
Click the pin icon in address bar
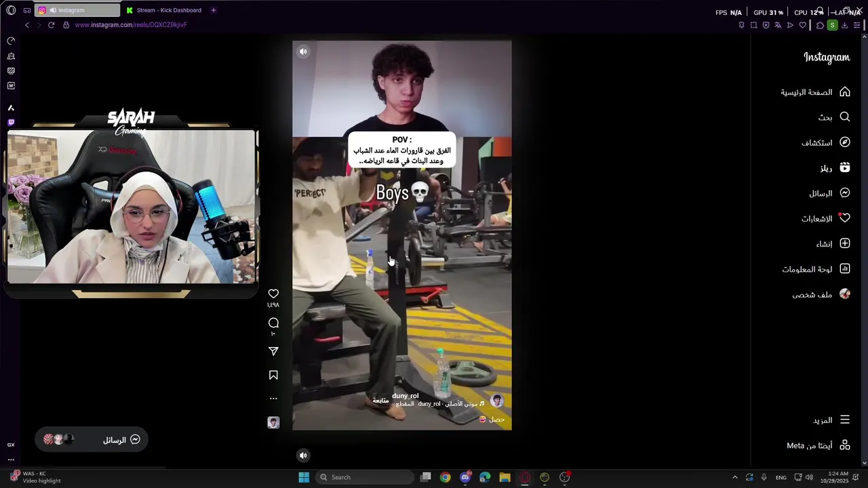click(741, 25)
